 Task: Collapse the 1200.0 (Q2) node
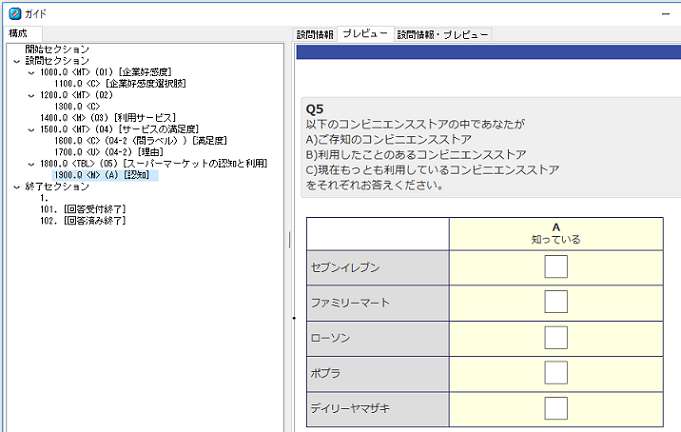(x=31, y=96)
